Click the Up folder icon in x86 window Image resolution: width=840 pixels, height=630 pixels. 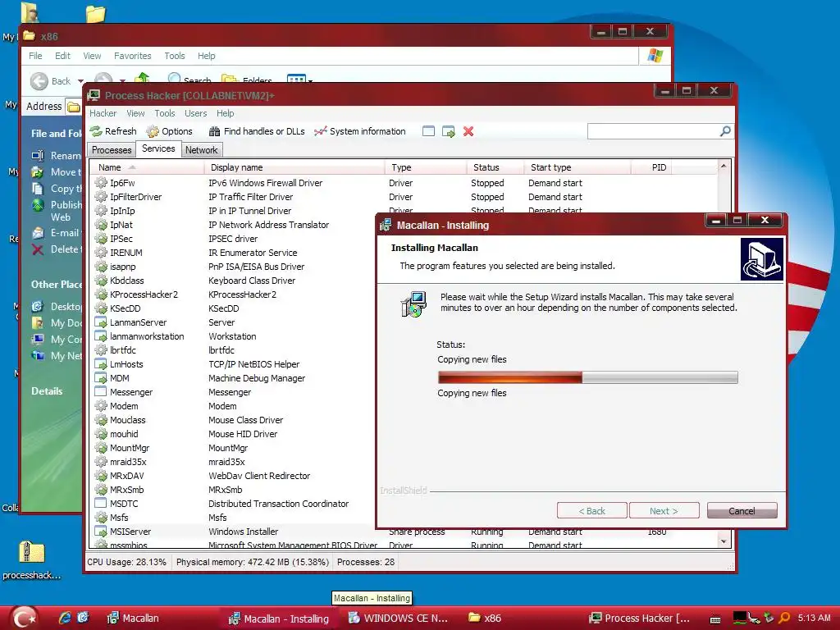coord(142,79)
